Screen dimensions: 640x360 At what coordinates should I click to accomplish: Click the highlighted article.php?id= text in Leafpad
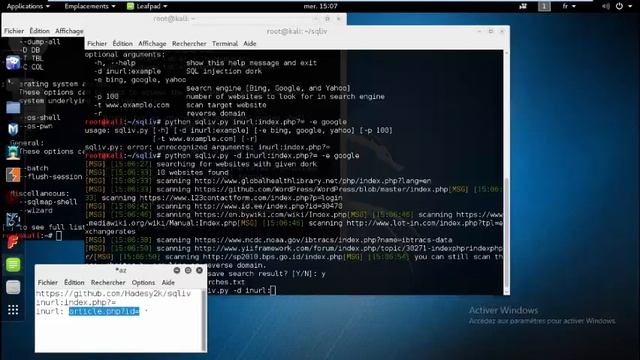(104, 311)
